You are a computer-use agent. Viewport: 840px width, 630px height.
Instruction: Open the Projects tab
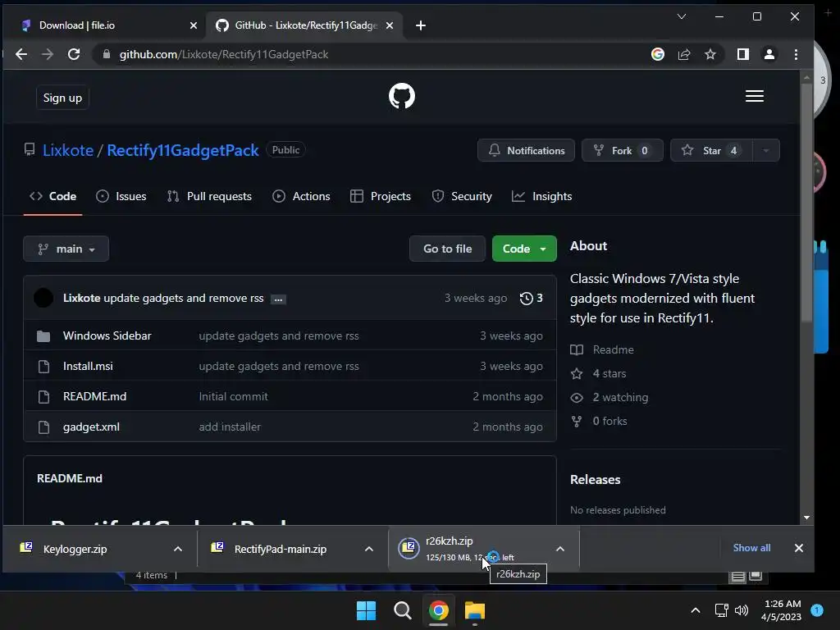pos(381,197)
